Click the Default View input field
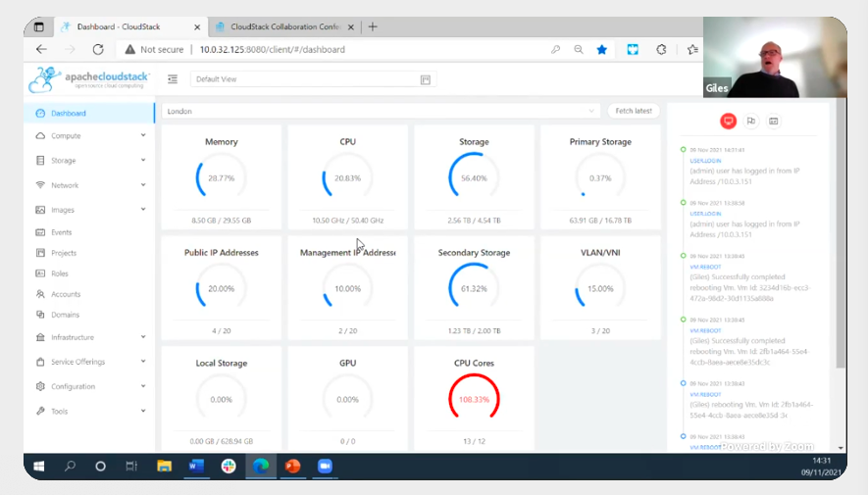Screen dimensions: 868x495 click(x=313, y=79)
